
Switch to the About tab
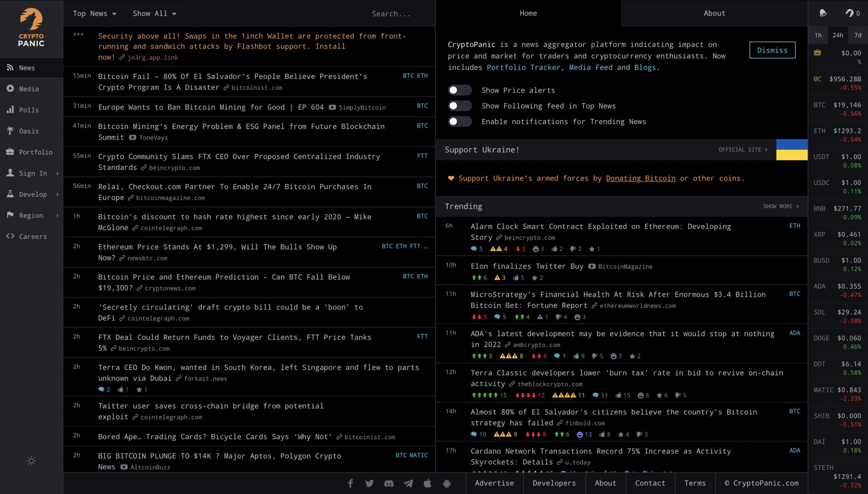pyautogui.click(x=714, y=13)
